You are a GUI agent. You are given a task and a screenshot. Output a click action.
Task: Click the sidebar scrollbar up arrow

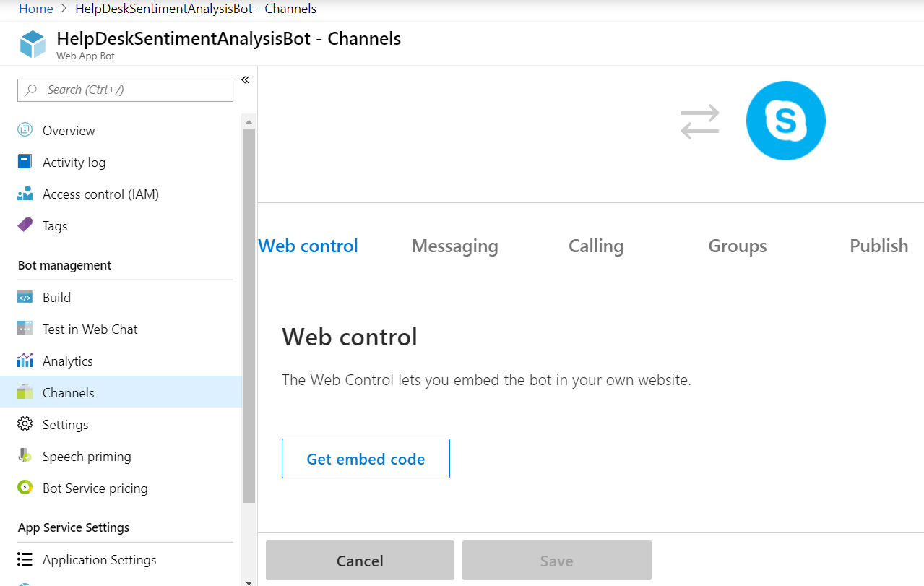(249, 121)
